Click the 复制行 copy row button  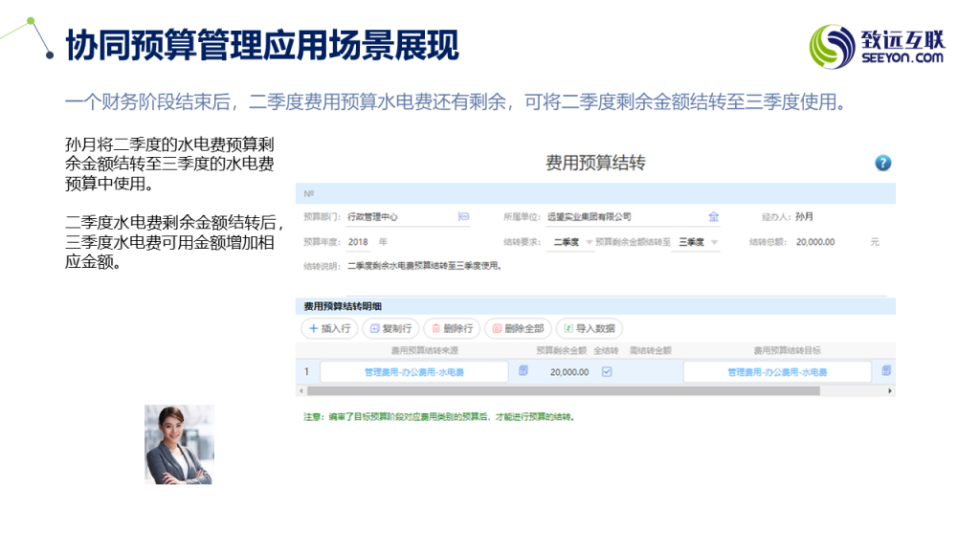tap(390, 328)
